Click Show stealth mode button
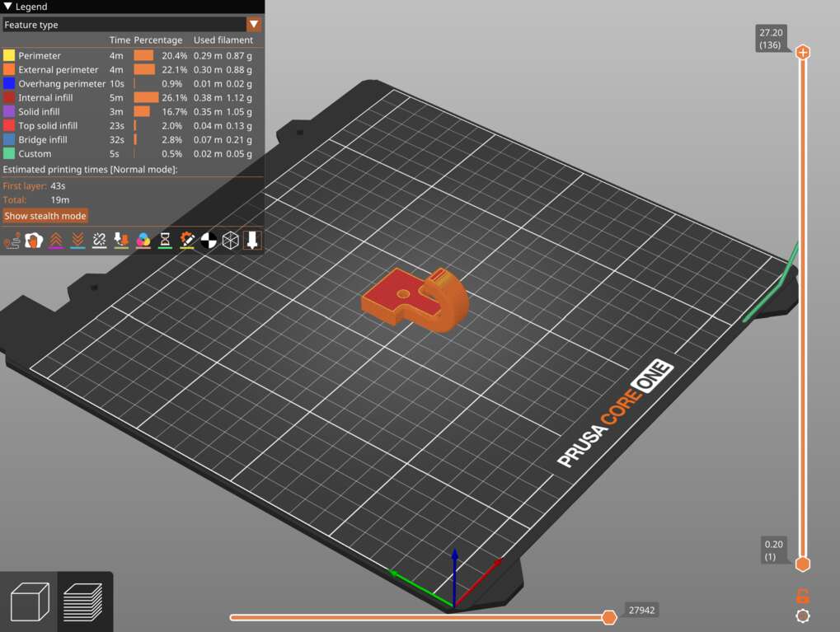This screenshot has height=632, width=840. coord(45,216)
